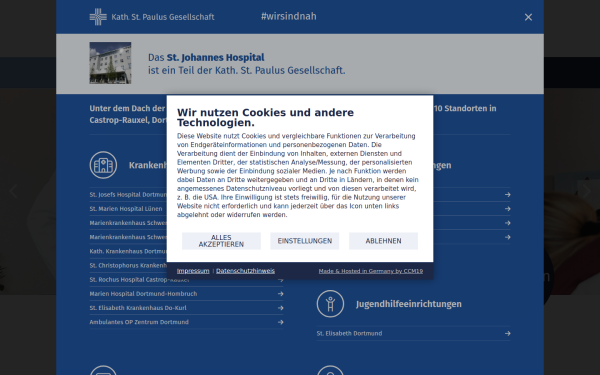
Task: Open St. Elisabeth Dortmund youth facility link
Action: pyautogui.click(x=413, y=334)
